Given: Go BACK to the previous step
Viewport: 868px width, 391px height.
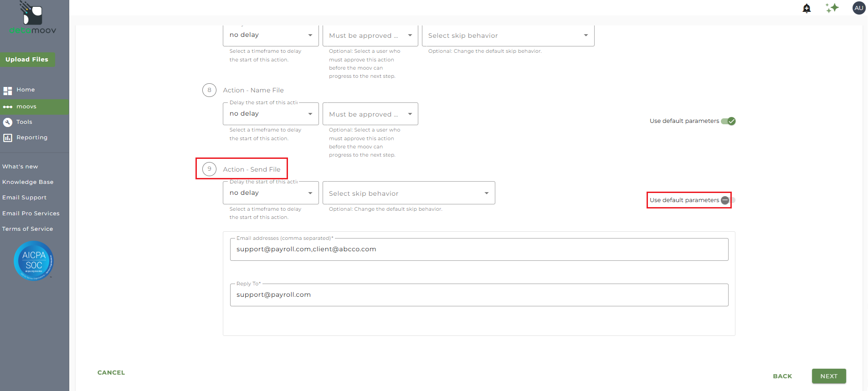Looking at the screenshot, I should pos(782,376).
